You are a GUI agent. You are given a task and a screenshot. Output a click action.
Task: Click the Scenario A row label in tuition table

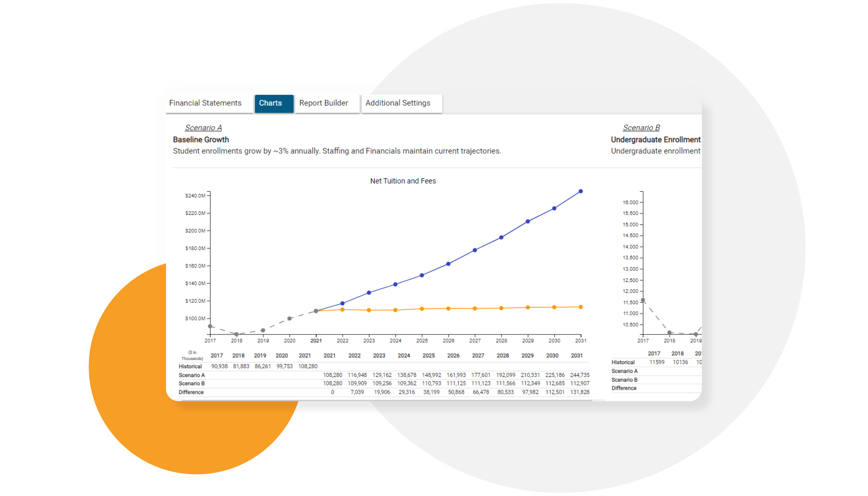(x=192, y=375)
